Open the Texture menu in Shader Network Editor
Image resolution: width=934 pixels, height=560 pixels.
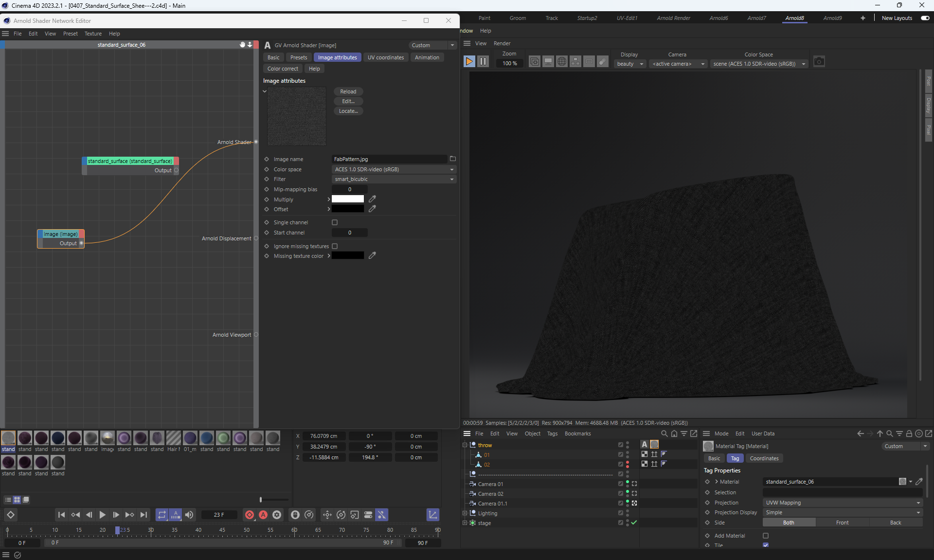coord(93,34)
